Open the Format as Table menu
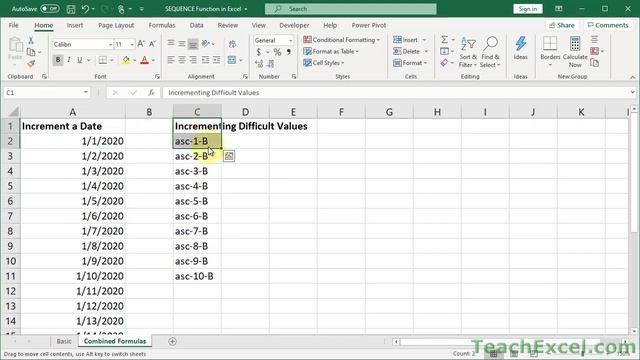The image size is (640, 360). point(331,51)
